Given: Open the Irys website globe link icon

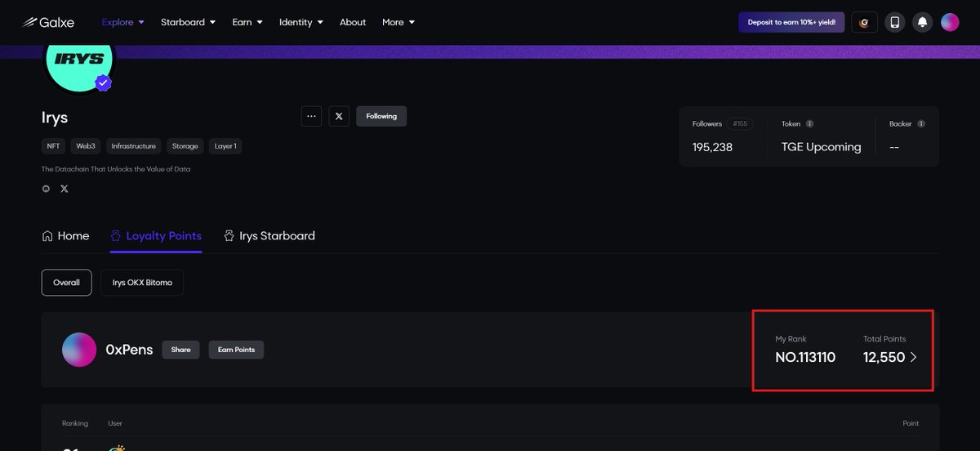Looking at the screenshot, I should (x=46, y=189).
